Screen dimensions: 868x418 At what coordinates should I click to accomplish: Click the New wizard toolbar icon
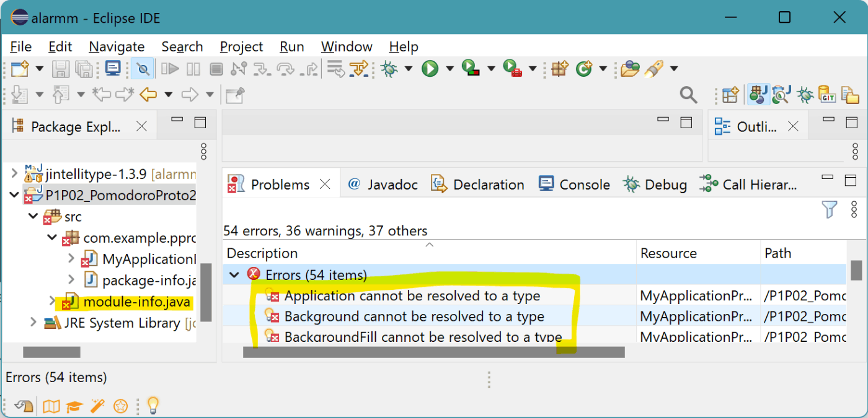(20, 68)
